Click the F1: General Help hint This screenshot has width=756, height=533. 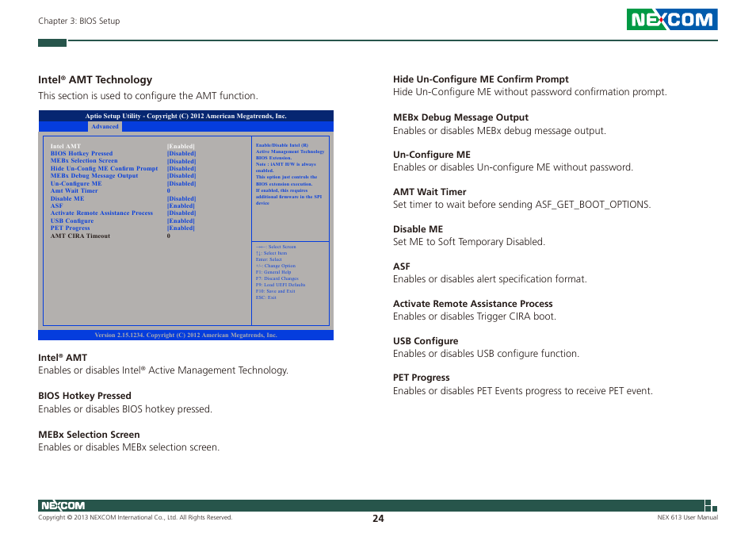tap(273, 272)
